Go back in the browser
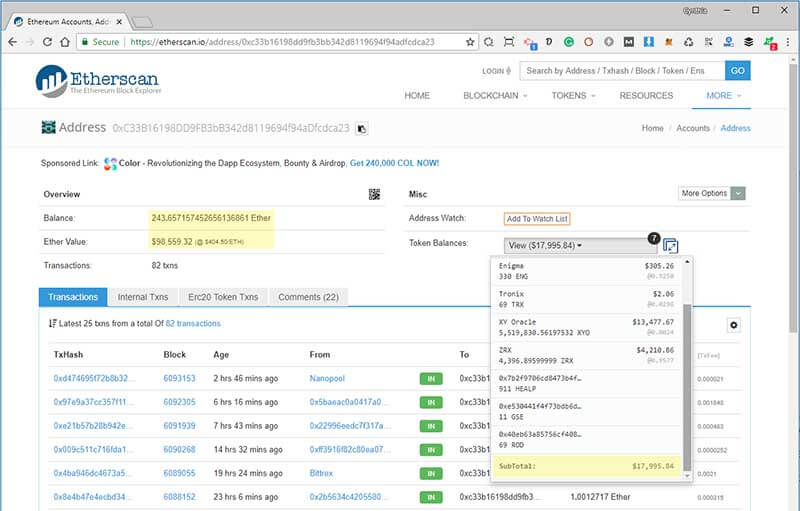The image size is (800, 511). tap(13, 42)
